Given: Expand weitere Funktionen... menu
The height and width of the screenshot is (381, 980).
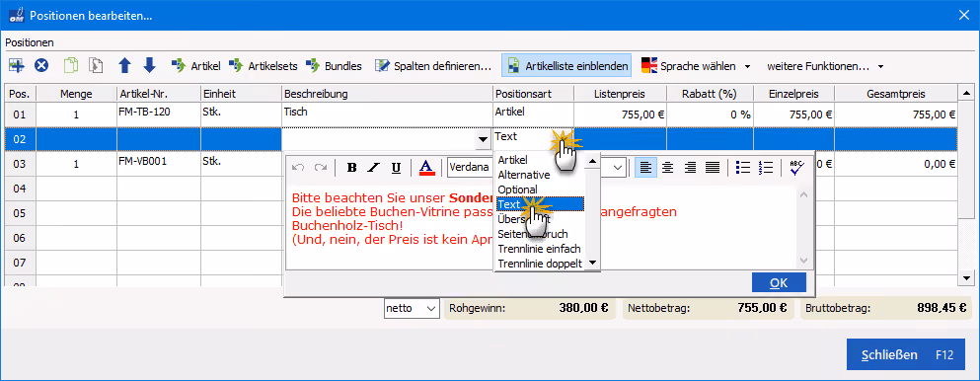Looking at the screenshot, I should [x=826, y=65].
